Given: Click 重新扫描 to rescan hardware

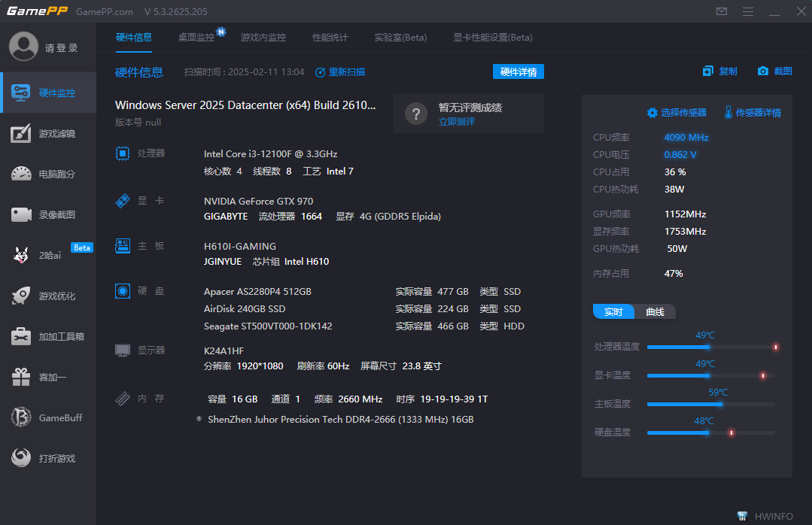Looking at the screenshot, I should (x=340, y=72).
